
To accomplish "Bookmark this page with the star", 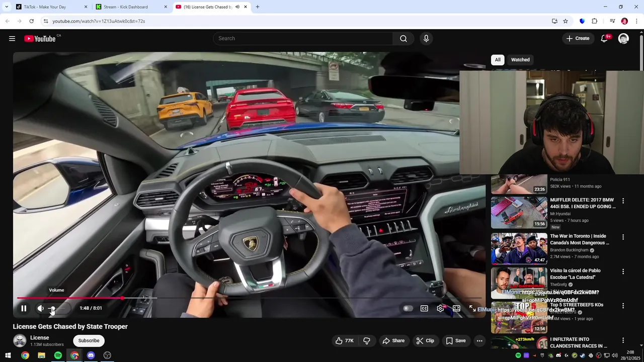I will [x=566, y=21].
